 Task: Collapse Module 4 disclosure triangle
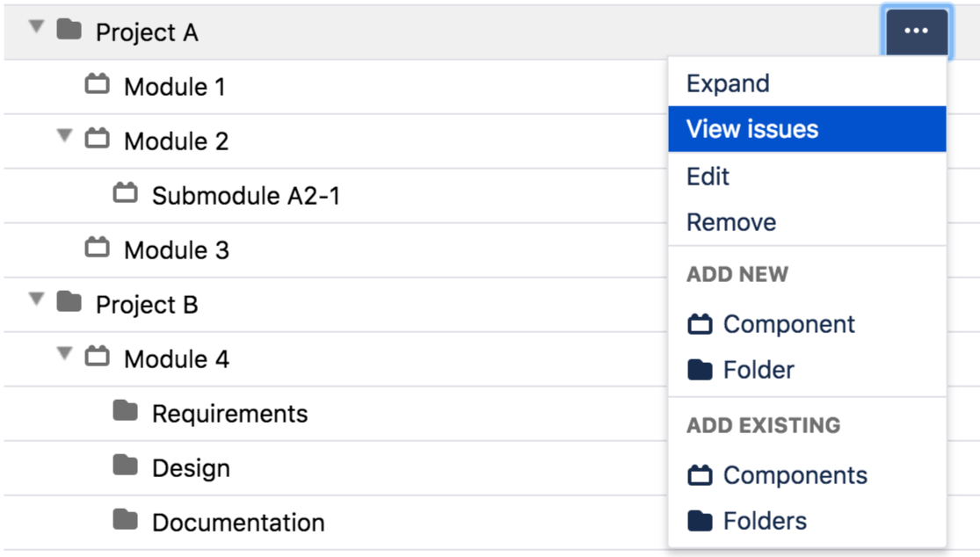[x=63, y=354]
